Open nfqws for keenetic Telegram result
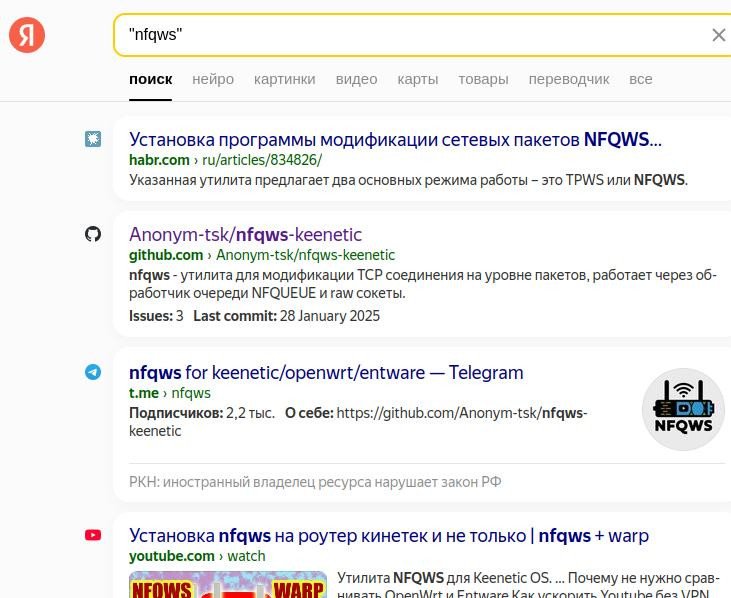Viewport: 731px width, 598px height. tap(326, 372)
